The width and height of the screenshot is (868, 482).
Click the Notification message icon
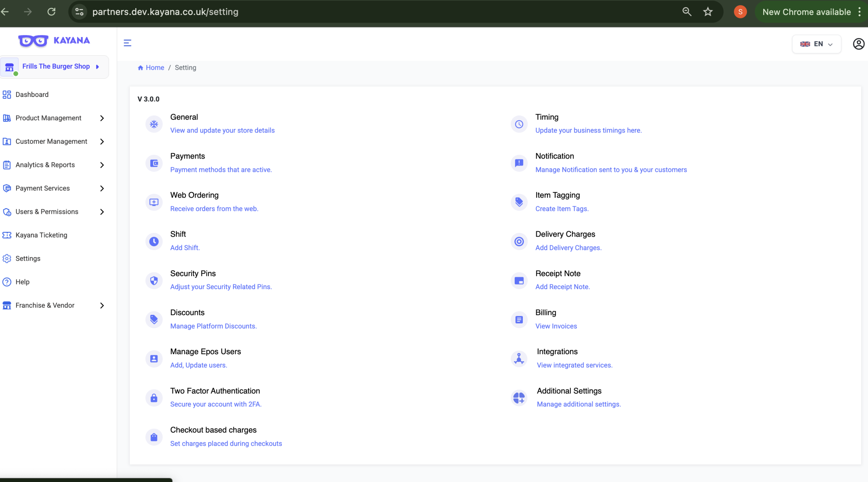pyautogui.click(x=519, y=163)
